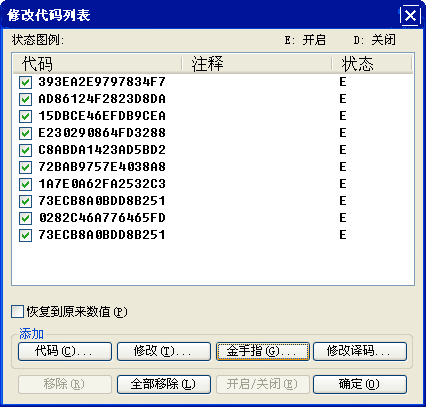The height and width of the screenshot is (407, 426).
Task: Uncheck code C8ABDA1423AD5BD2
Action: click(x=25, y=150)
